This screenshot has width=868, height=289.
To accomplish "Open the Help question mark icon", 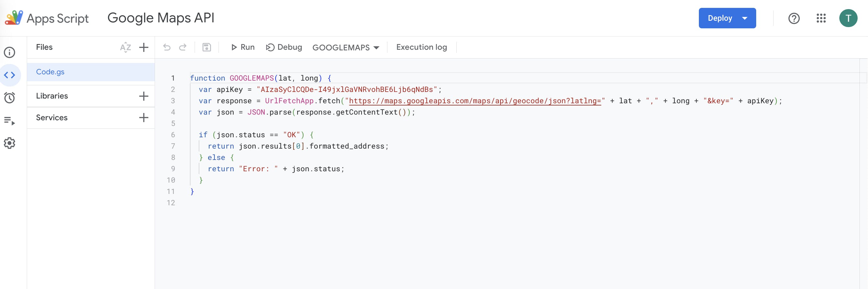I will click(x=794, y=18).
